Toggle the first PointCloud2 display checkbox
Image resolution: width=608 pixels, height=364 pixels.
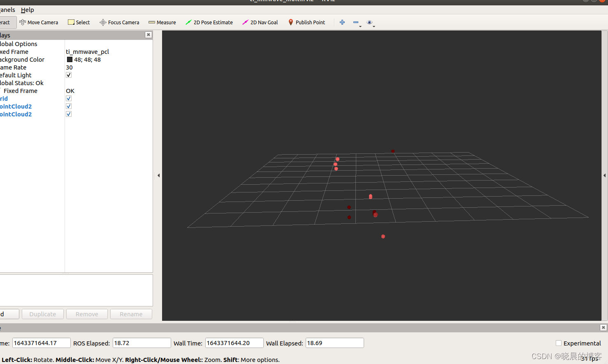(69, 106)
